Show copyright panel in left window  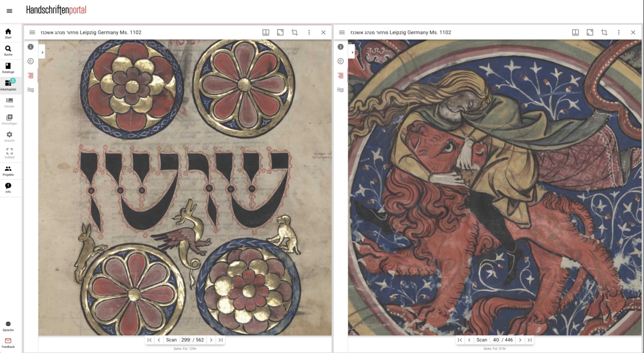pos(30,61)
